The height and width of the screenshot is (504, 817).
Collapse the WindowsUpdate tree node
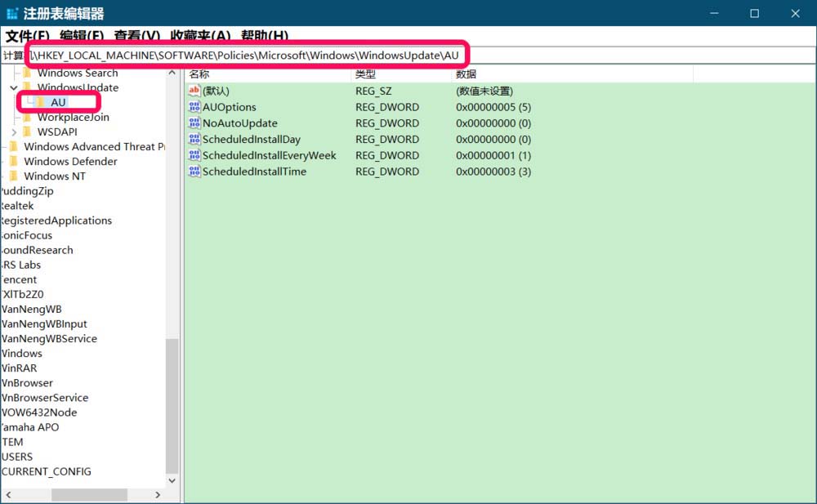(x=14, y=87)
